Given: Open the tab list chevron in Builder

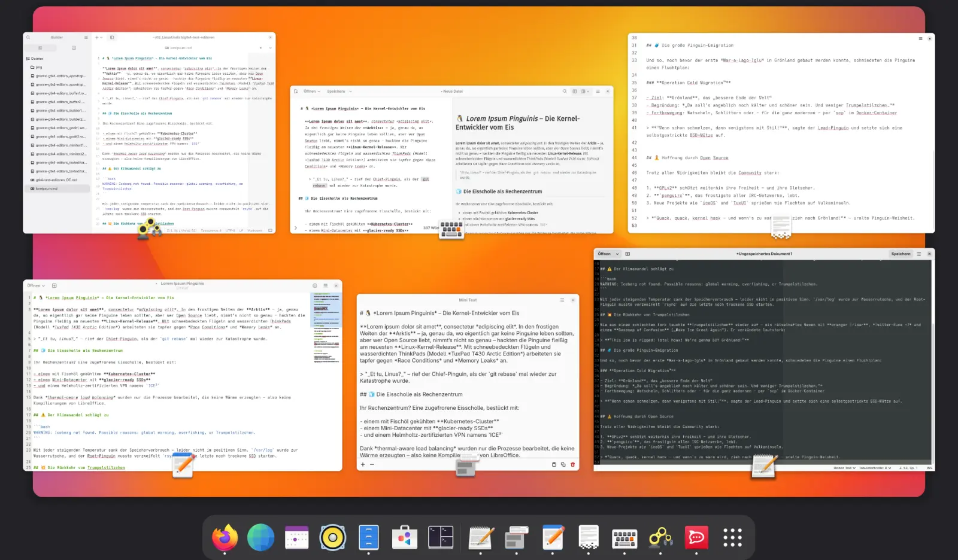Looking at the screenshot, I should point(270,48).
